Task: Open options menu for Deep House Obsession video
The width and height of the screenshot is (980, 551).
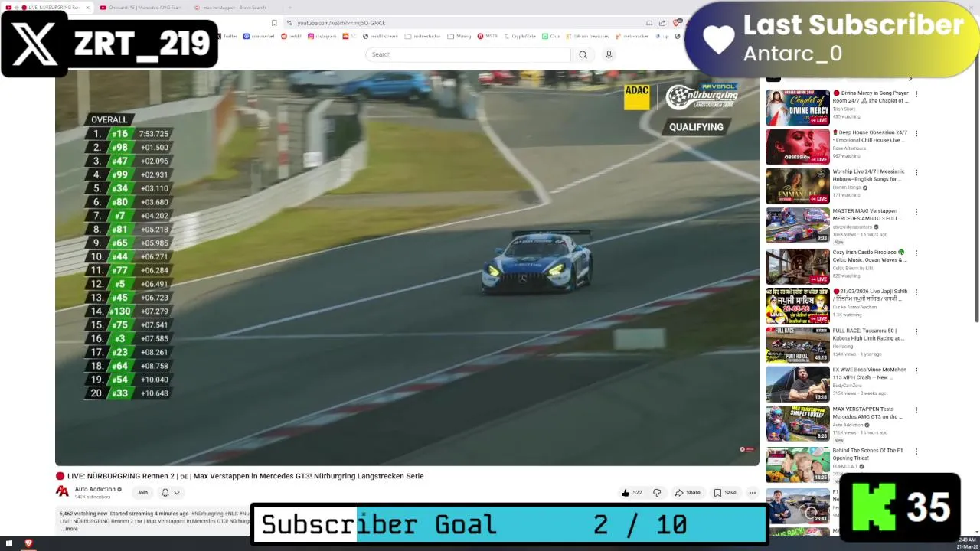Action: [x=916, y=134]
